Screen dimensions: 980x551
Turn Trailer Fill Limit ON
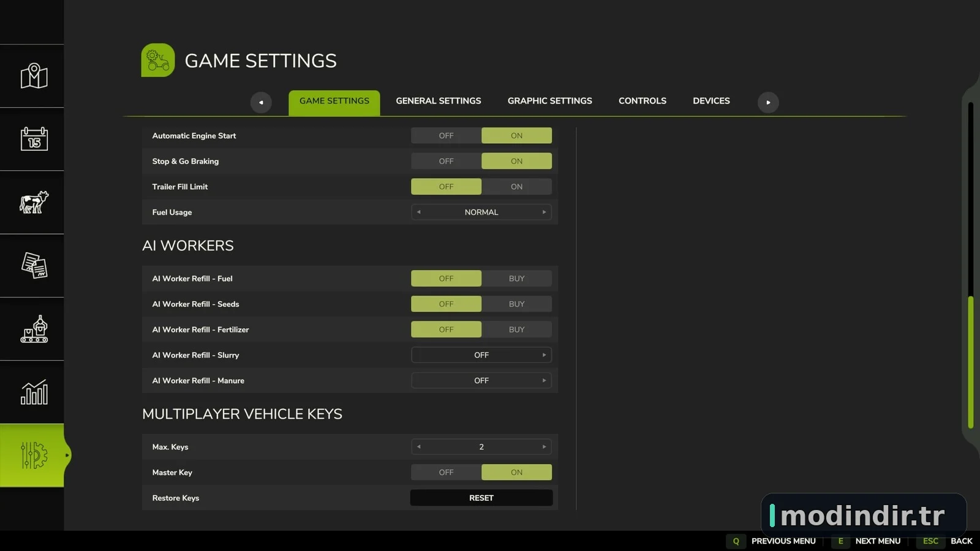(x=516, y=187)
